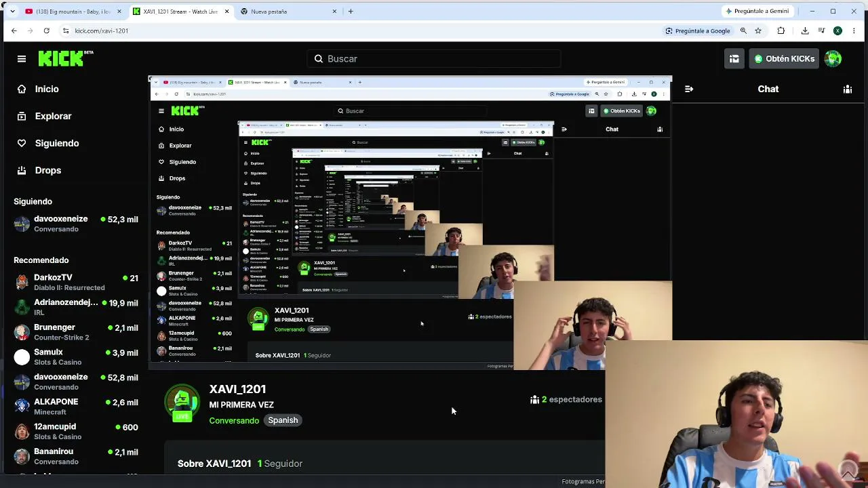
Task: Open the user profile avatar menu
Action: [833, 59]
